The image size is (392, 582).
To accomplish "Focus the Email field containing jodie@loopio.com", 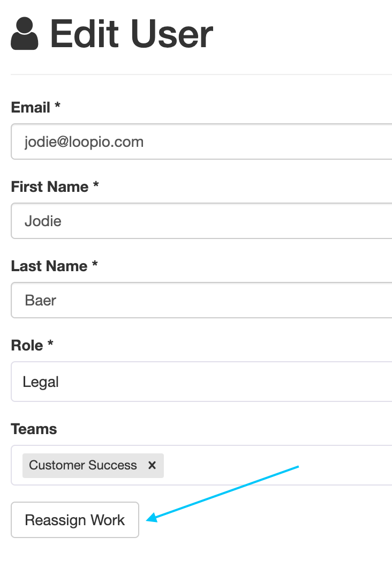I will coord(201,141).
